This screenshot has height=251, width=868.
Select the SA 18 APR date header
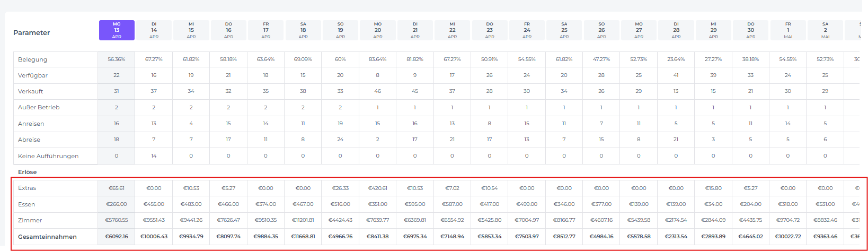coord(303,30)
